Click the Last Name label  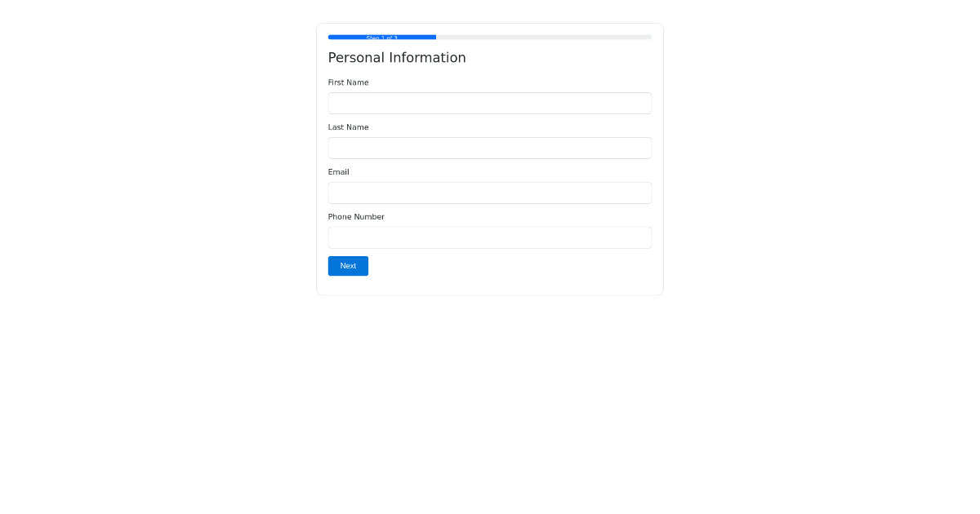(x=348, y=127)
